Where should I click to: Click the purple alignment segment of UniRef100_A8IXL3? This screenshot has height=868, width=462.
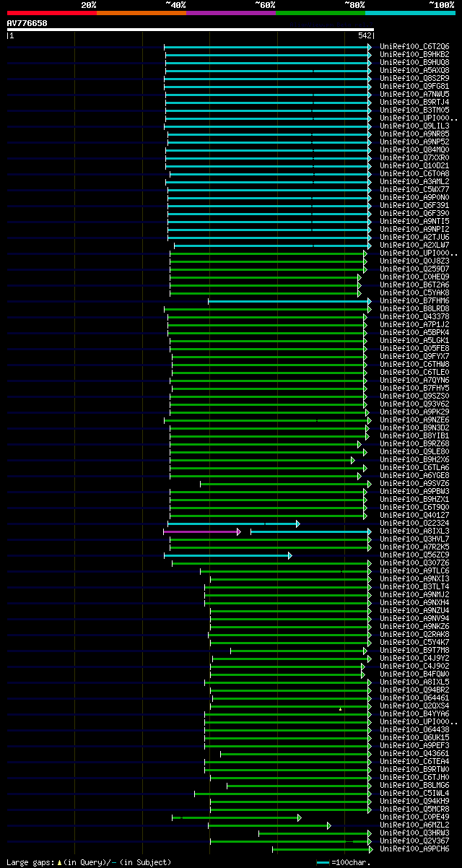(202, 531)
